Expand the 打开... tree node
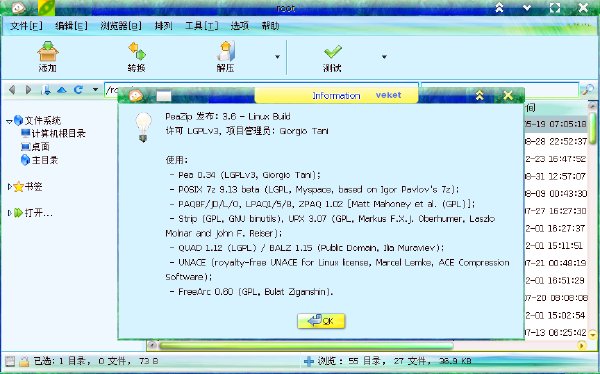Image resolution: width=600 pixels, height=374 pixels. [x=10, y=213]
